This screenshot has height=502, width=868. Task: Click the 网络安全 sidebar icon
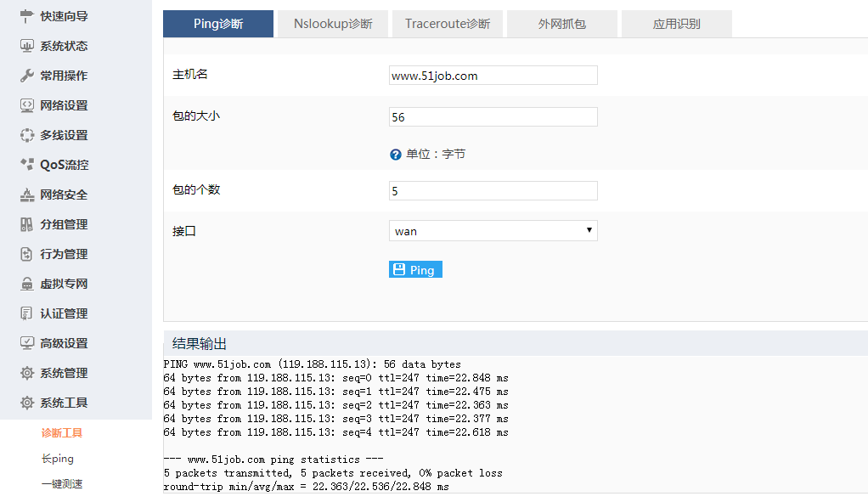click(27, 195)
